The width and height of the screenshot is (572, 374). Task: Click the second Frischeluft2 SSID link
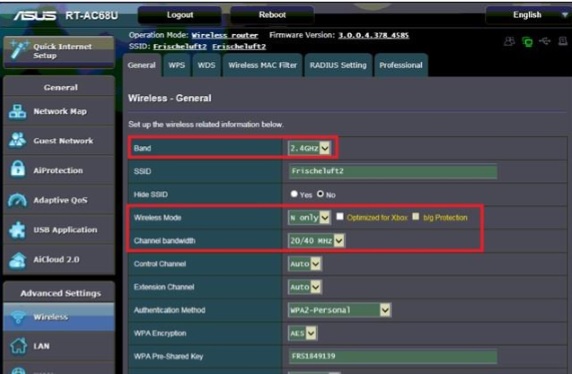[239, 47]
